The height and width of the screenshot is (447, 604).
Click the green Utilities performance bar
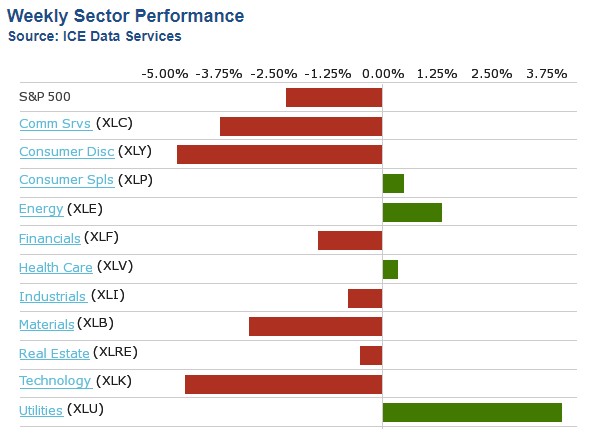pyautogui.click(x=472, y=412)
